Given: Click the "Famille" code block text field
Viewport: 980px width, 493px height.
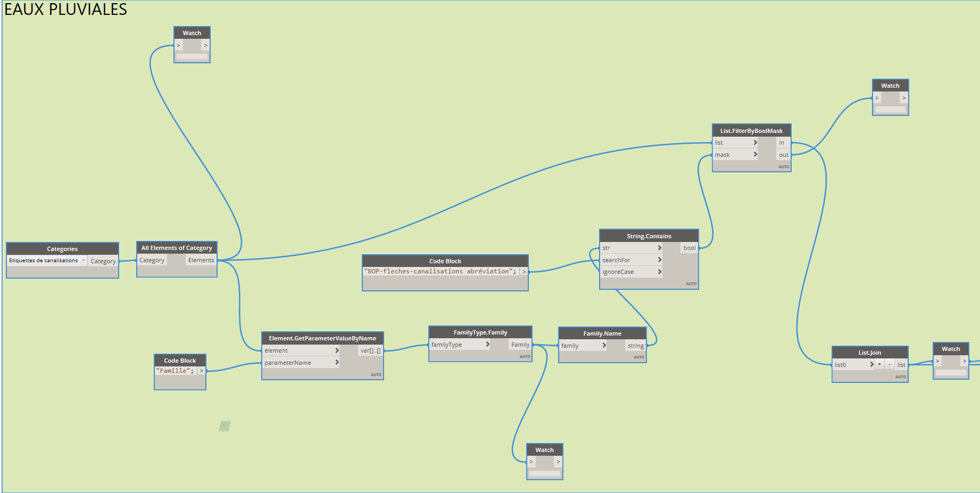Looking at the screenshot, I should point(175,371).
